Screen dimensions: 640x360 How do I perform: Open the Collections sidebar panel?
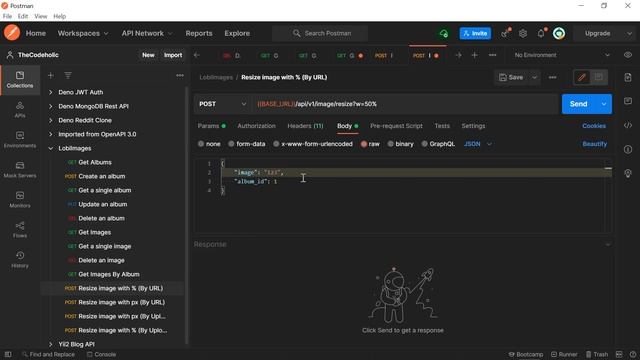pos(20,80)
